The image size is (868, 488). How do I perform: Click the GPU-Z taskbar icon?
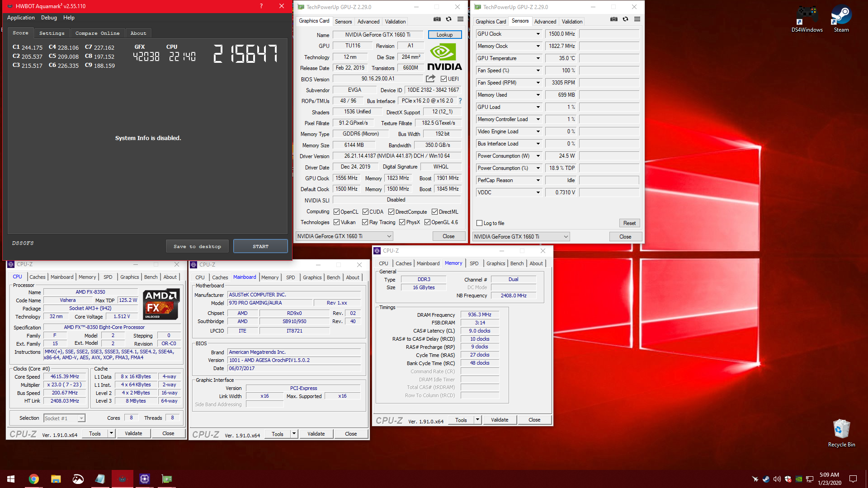166,479
